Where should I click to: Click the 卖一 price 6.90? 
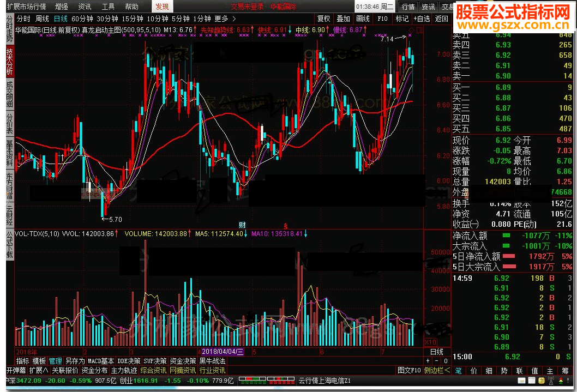tap(503, 76)
